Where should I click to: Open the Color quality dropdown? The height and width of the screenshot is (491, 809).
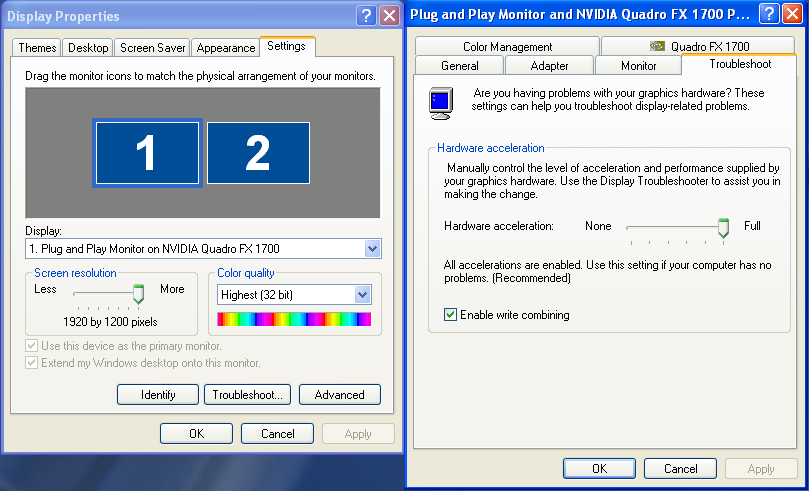(363, 295)
